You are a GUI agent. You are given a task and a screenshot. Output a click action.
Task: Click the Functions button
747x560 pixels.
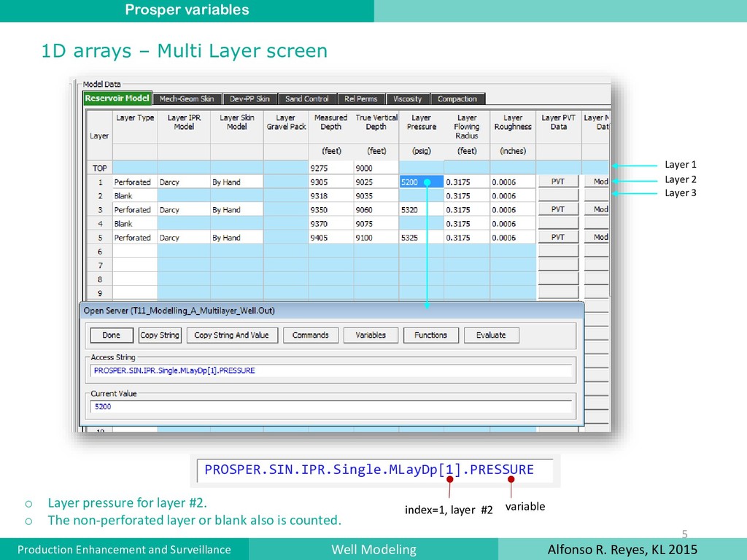[x=430, y=335]
